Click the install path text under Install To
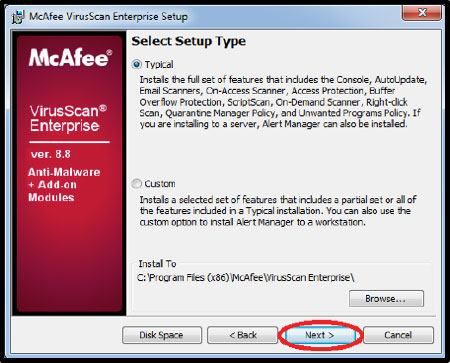Screen dimensions: 450x363 (246, 277)
